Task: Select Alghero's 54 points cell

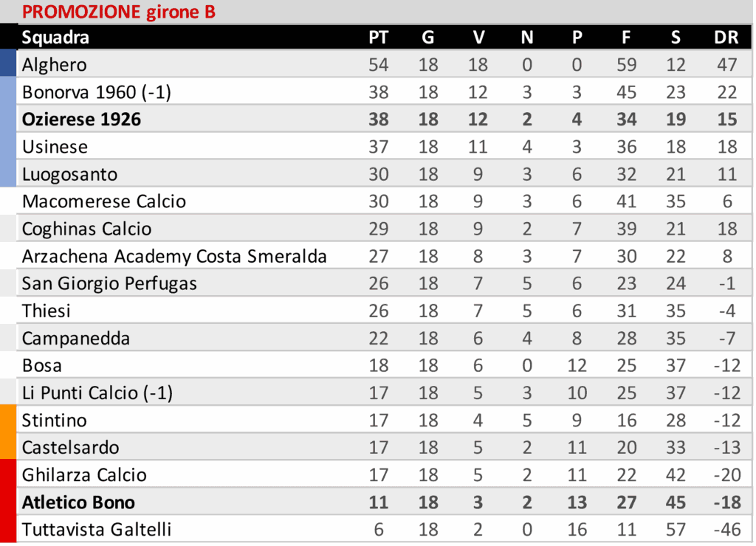Action: click(378, 65)
